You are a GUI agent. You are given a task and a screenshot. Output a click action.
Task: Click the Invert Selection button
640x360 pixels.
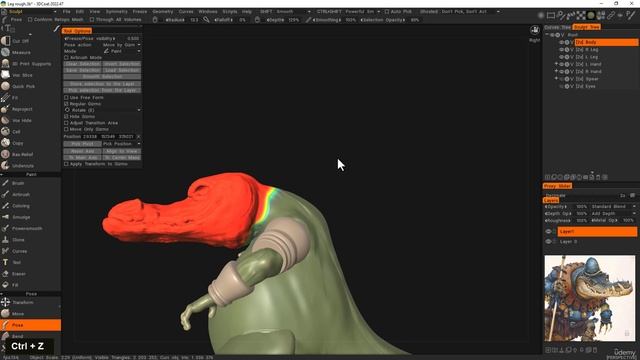[122, 64]
